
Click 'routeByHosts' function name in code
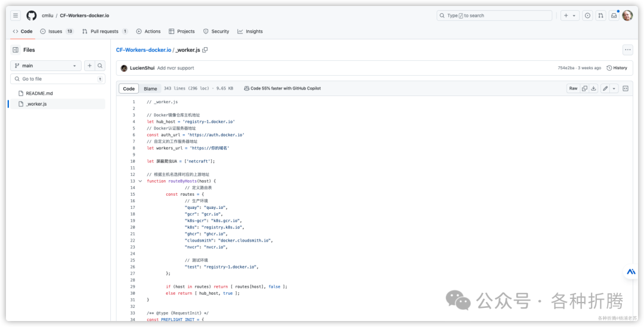(182, 181)
